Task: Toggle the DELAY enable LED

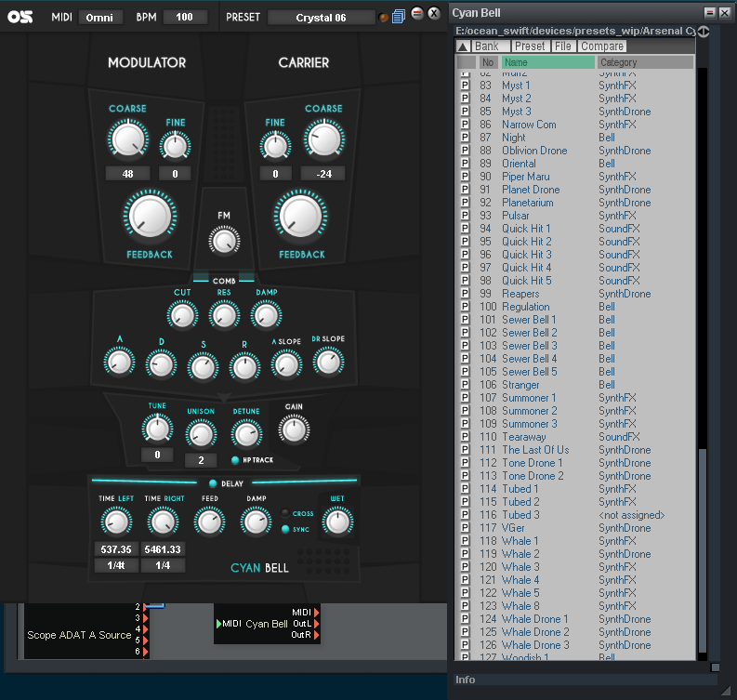Action: pos(213,483)
